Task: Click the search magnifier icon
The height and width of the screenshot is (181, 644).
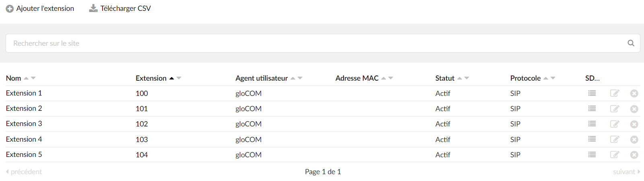Action: (x=631, y=43)
